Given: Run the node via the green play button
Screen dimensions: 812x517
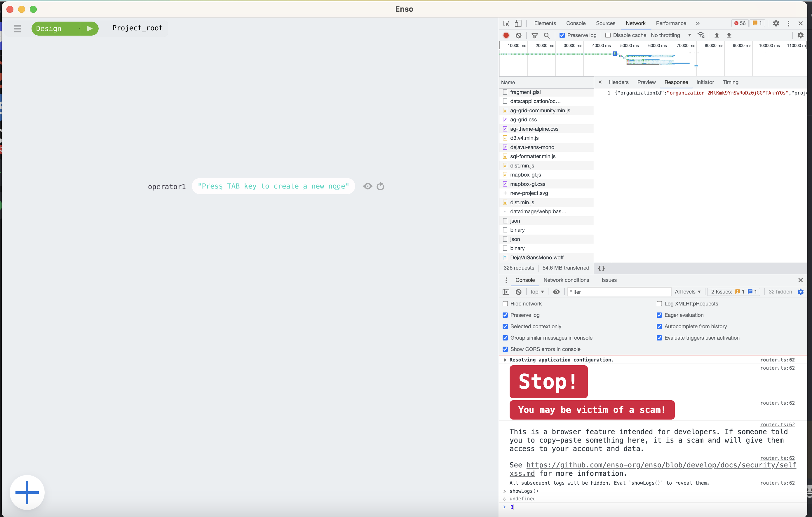Looking at the screenshot, I should pos(89,29).
